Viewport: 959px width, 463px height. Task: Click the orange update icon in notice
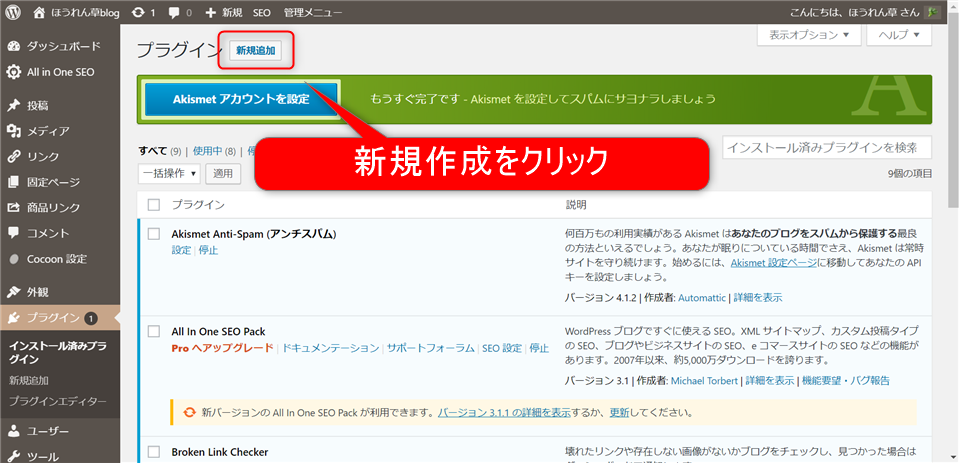(x=190, y=412)
